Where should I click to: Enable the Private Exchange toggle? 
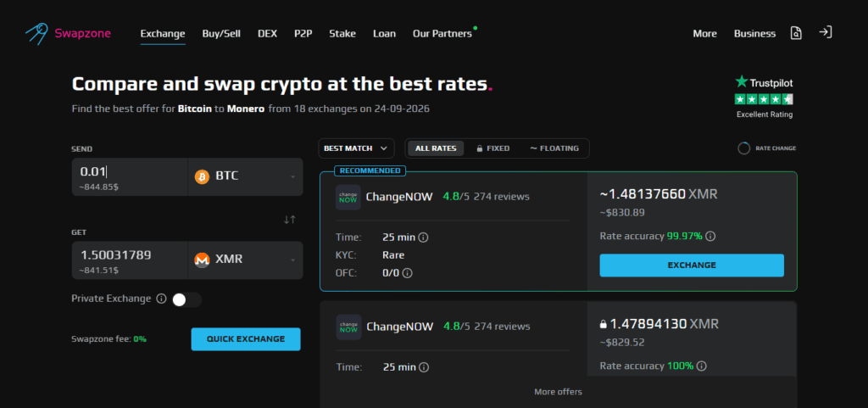tap(186, 299)
